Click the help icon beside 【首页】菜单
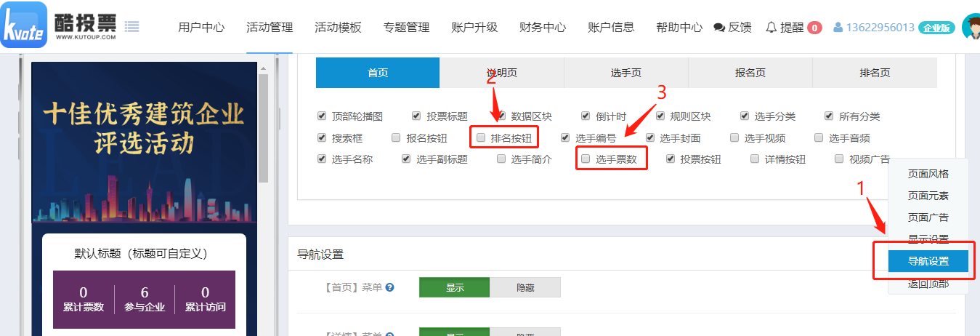This screenshot has width=980, height=336. click(390, 287)
